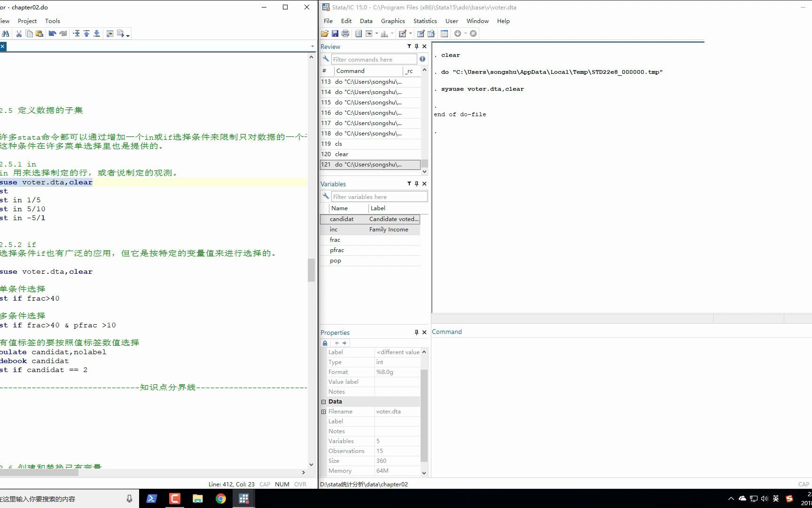
Task: Toggle the auto-hide pin on Properties panel
Action: tap(416, 332)
